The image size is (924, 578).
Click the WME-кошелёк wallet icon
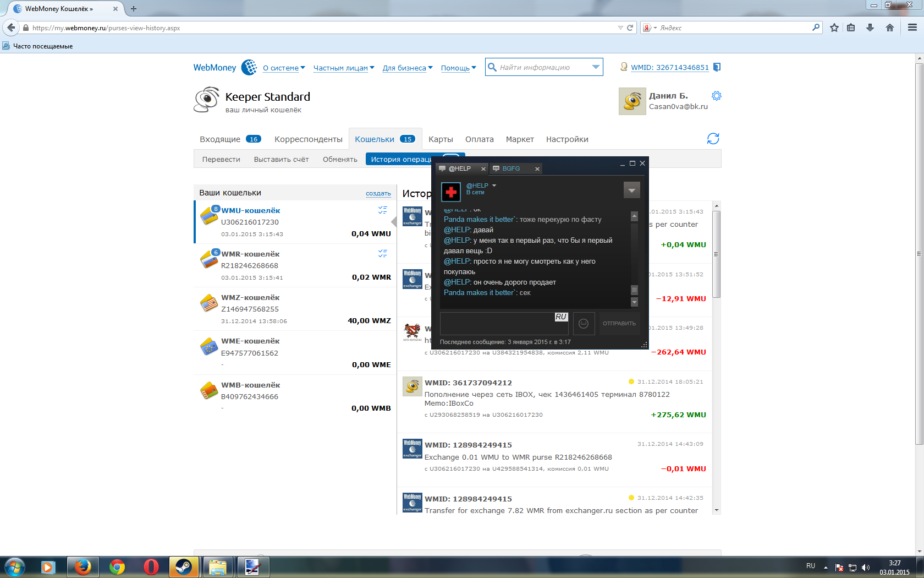click(x=209, y=346)
